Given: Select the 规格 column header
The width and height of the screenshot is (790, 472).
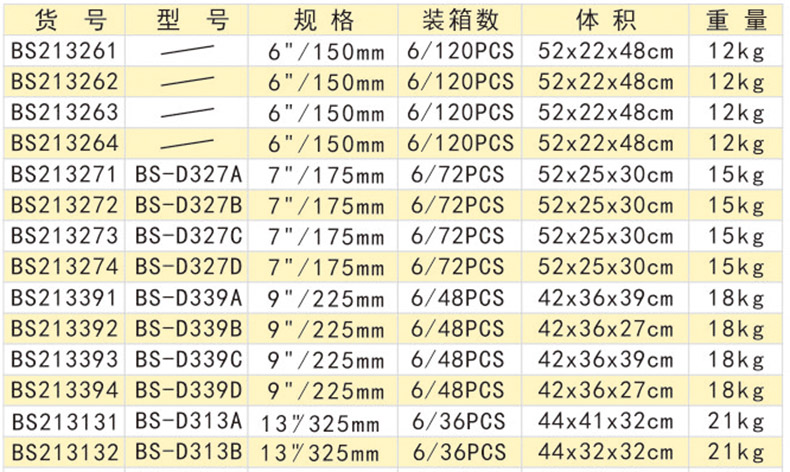Looking at the screenshot, I should tap(326, 20).
